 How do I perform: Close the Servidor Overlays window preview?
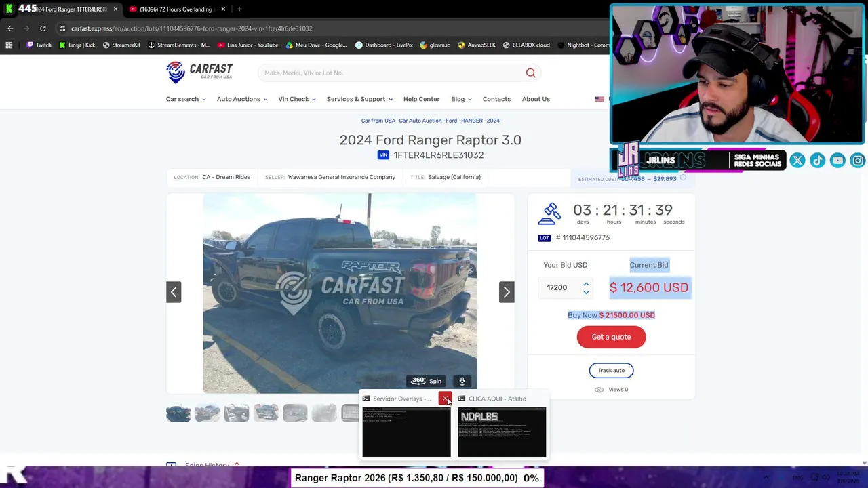click(445, 399)
